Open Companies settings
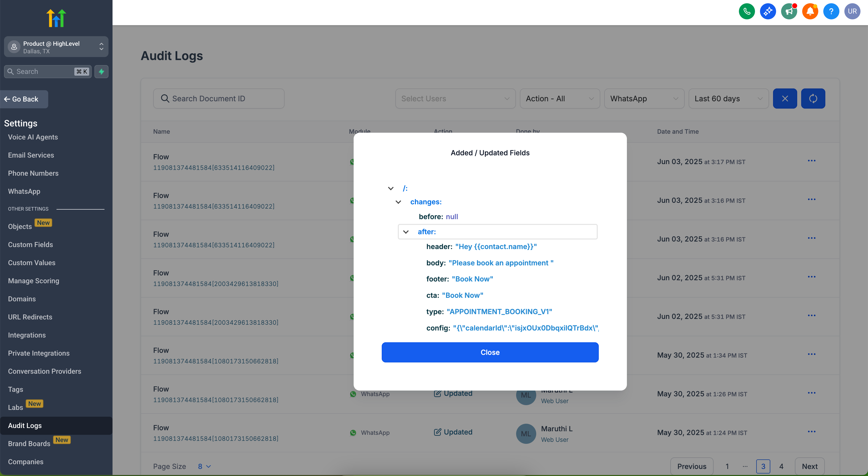The height and width of the screenshot is (476, 868). [x=26, y=462]
